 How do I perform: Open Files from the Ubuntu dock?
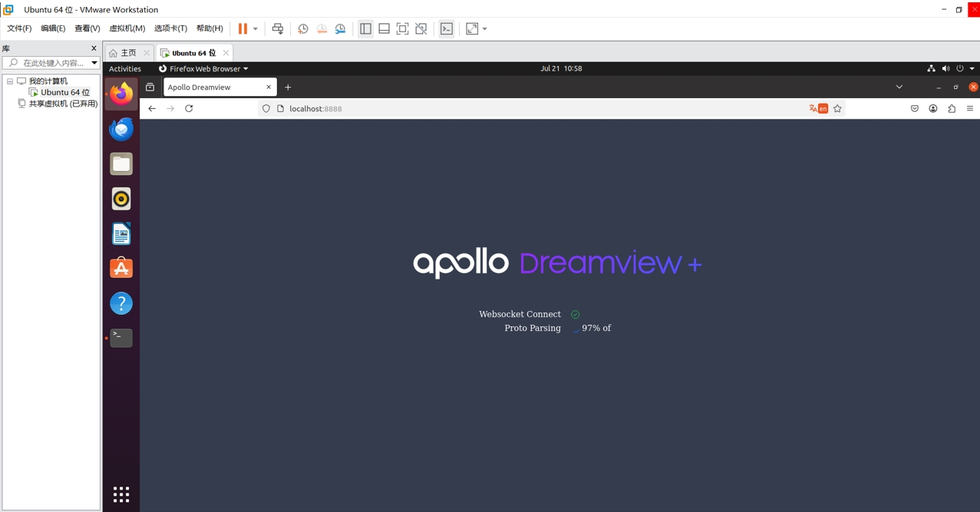pos(120,164)
